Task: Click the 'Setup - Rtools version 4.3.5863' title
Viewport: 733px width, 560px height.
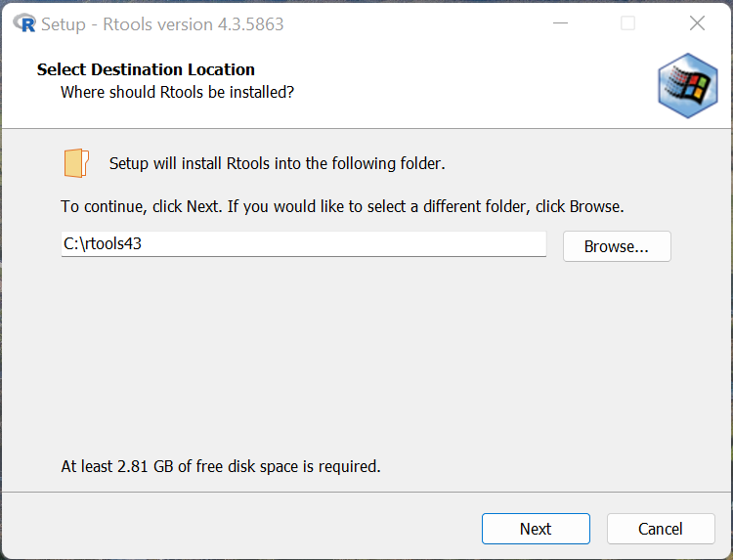Action: [x=162, y=23]
